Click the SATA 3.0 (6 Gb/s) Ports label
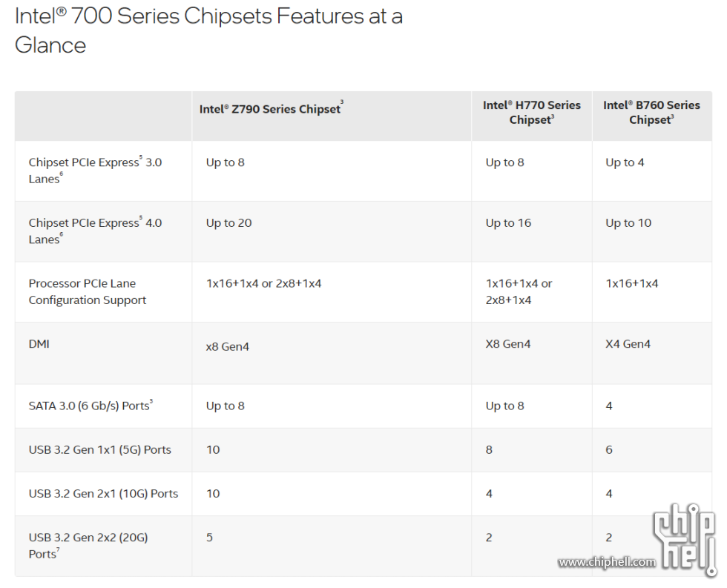This screenshot has width=727, height=588. click(91, 406)
